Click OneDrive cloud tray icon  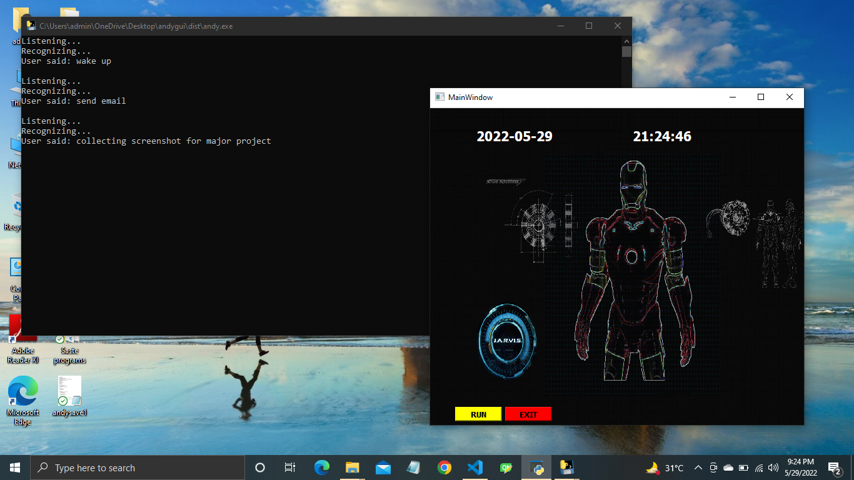(x=728, y=467)
